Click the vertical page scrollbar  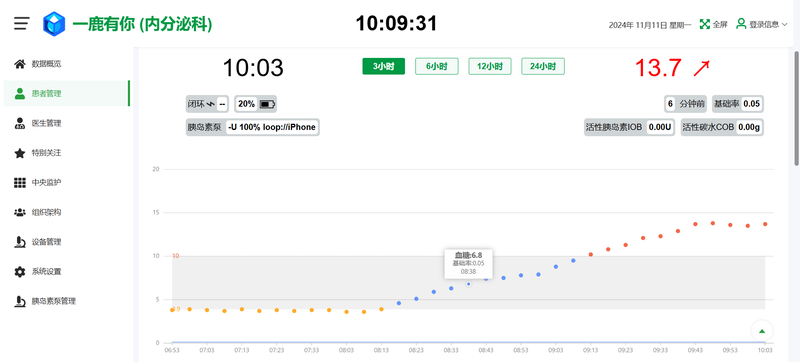coord(796,108)
